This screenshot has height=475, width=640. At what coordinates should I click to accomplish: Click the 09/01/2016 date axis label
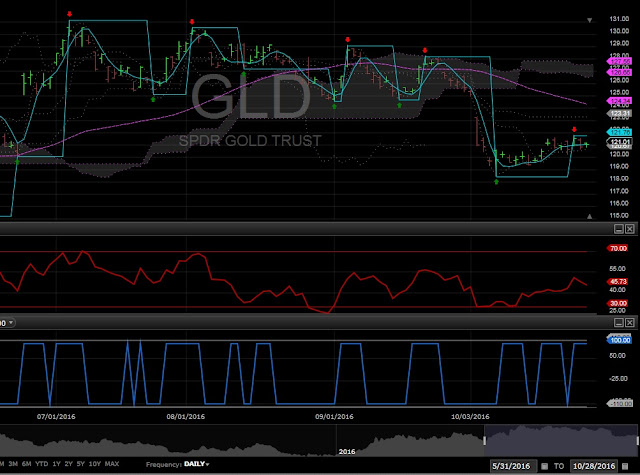pyautogui.click(x=334, y=417)
